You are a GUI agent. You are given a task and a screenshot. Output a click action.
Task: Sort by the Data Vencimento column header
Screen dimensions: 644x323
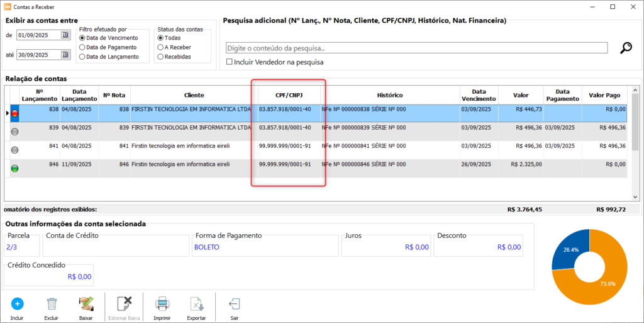[x=479, y=95]
